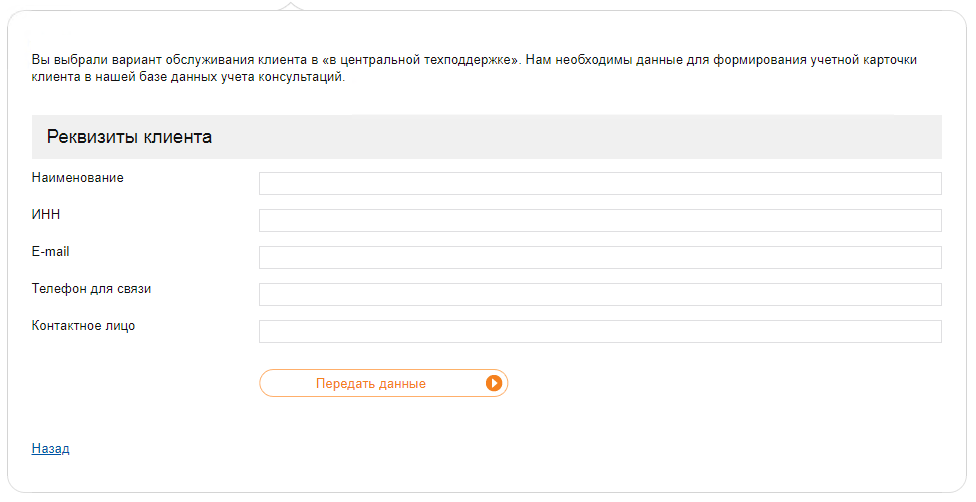Click the phrase учетной карточки in intro
This screenshot has height=502, width=976.
click(864, 60)
